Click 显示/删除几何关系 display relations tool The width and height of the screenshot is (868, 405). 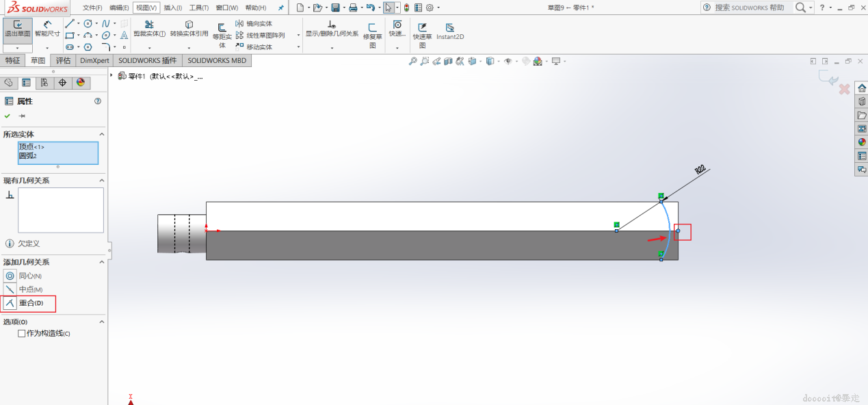pyautogui.click(x=332, y=29)
